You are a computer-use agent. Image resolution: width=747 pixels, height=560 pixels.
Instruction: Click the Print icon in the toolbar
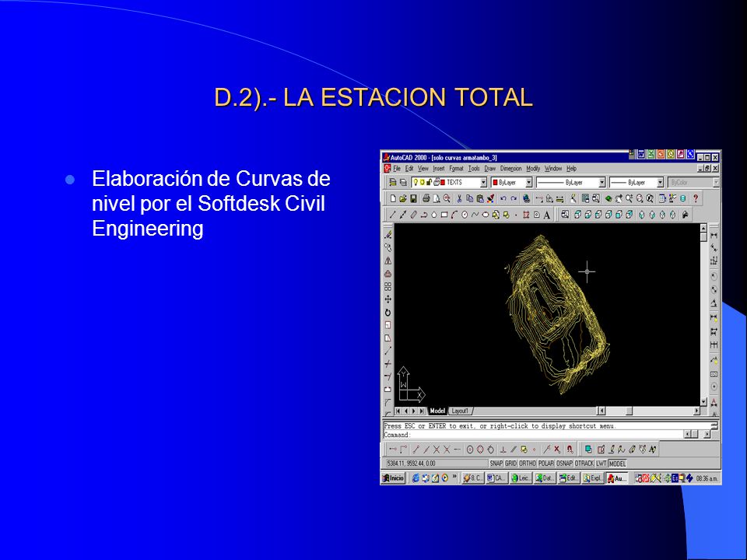coord(426,198)
